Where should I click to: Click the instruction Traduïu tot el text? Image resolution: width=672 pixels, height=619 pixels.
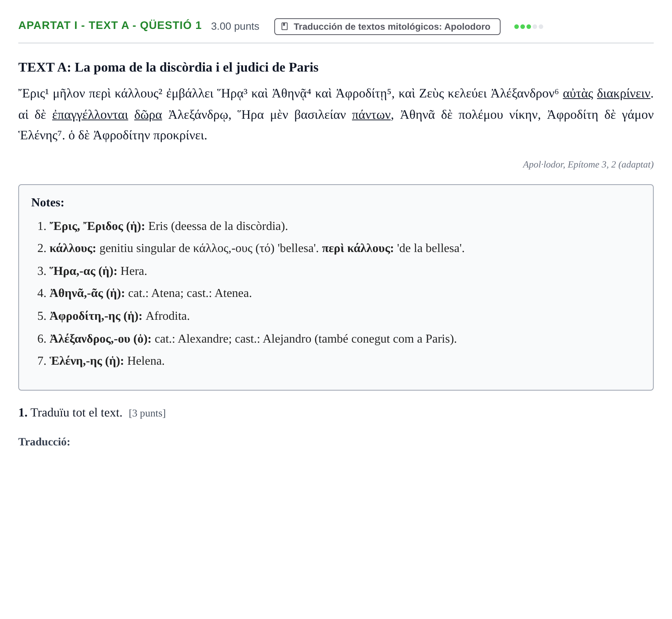77,413
